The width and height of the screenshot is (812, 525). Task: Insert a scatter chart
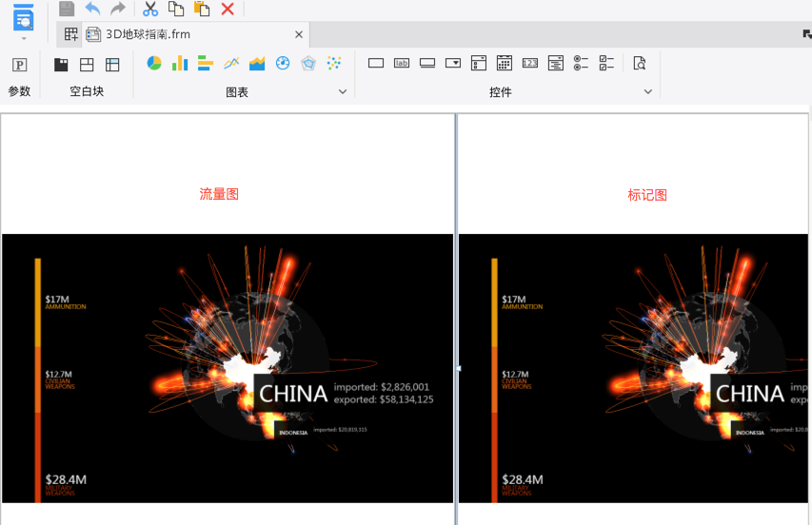point(334,63)
